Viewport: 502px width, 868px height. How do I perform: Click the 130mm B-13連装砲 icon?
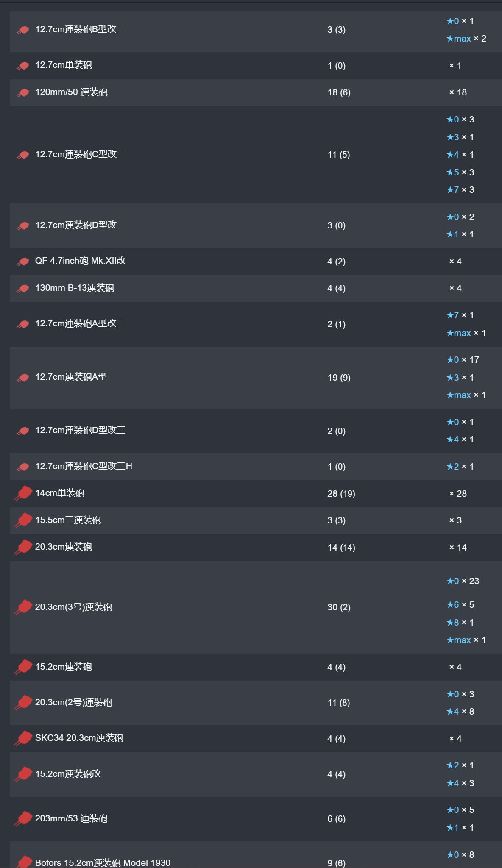pyautogui.click(x=23, y=289)
